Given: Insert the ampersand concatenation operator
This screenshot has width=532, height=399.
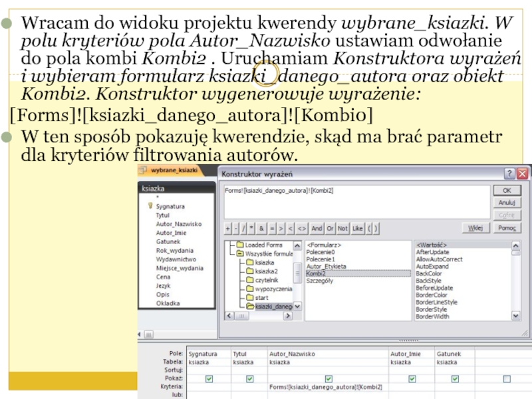Looking at the screenshot, I should [x=261, y=228].
